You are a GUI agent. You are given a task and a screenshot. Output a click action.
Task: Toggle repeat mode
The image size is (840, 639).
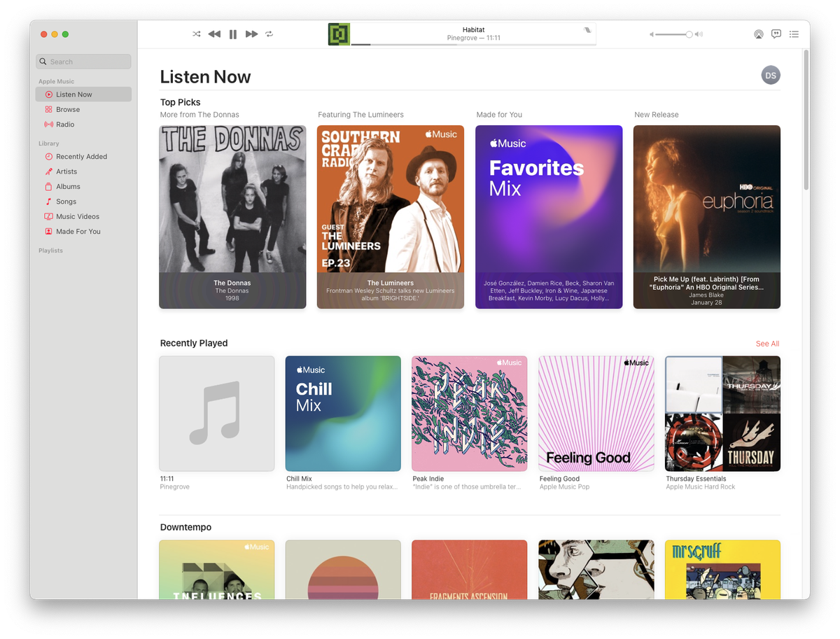(269, 34)
